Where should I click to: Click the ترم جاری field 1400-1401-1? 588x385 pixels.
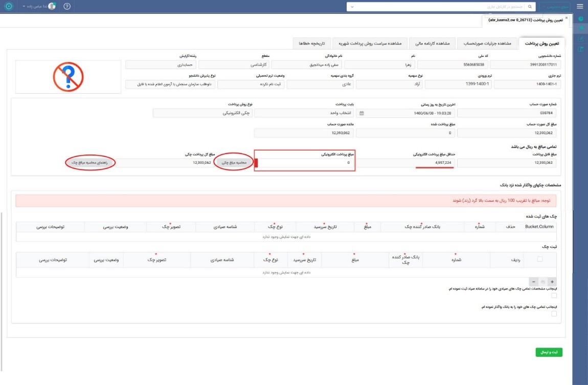527,84
